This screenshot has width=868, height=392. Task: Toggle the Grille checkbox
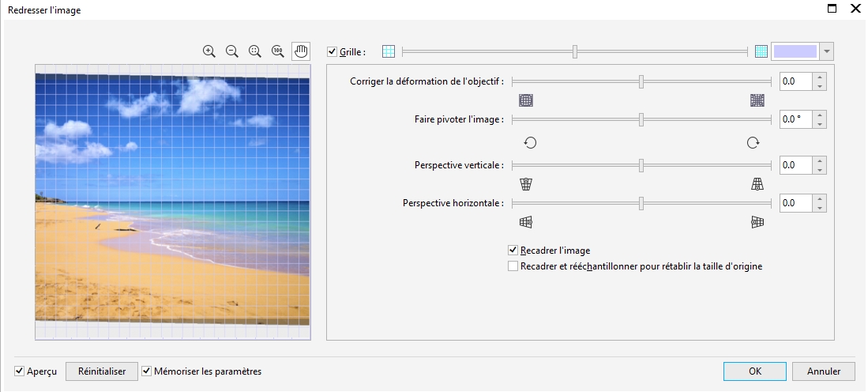(332, 52)
